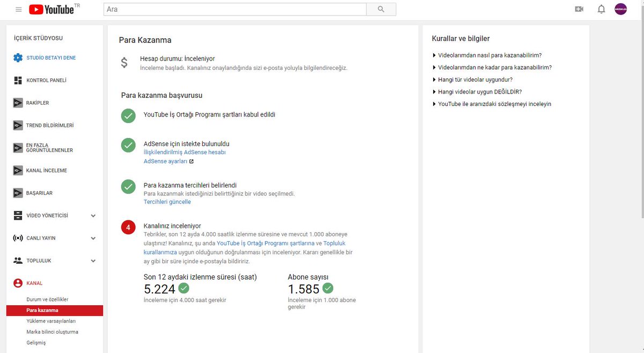Click the red step 4 badge

point(128,227)
